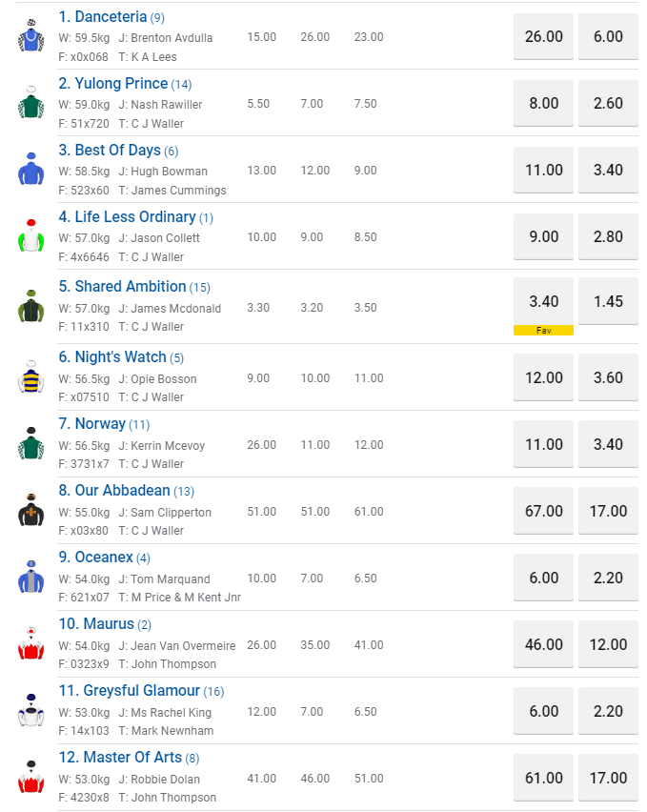Select Maurus place odds 12.00
The width and height of the screenshot is (647, 812).
pos(608,644)
